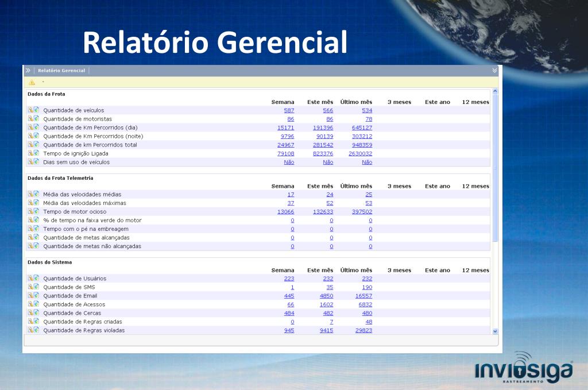Image resolution: width=588 pixels, height=390 pixels.
Task: Click the scrollbar down arrow
Action: (x=495, y=331)
